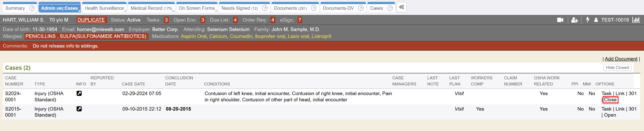
Task: Open the Documents (281) tab
Action: pos(290,8)
